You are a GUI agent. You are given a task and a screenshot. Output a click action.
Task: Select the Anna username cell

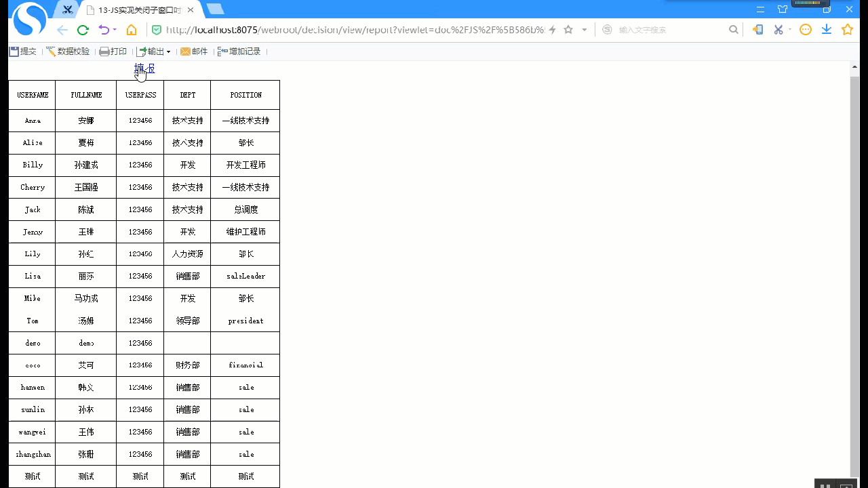coord(33,121)
